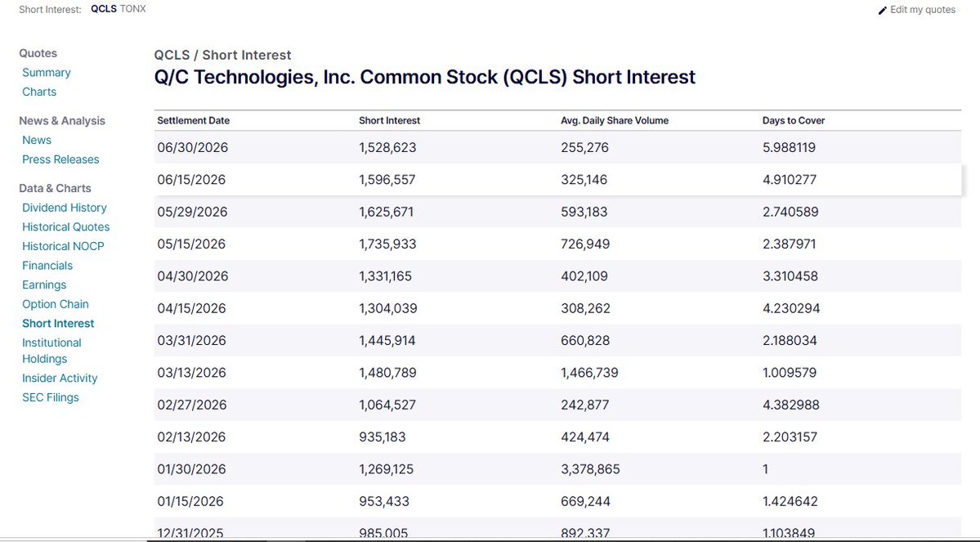View Insider Activity page

pos(60,379)
